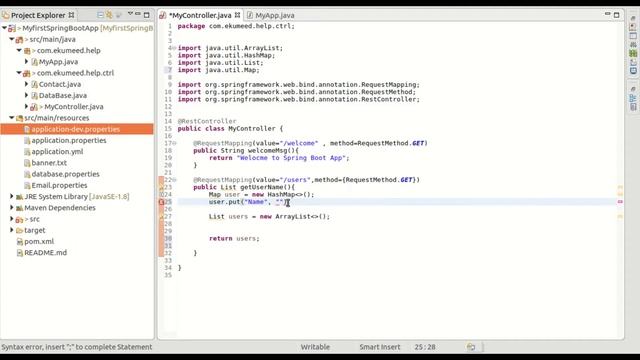
Task: Click the JRE System Library icon
Action: coord(19,197)
